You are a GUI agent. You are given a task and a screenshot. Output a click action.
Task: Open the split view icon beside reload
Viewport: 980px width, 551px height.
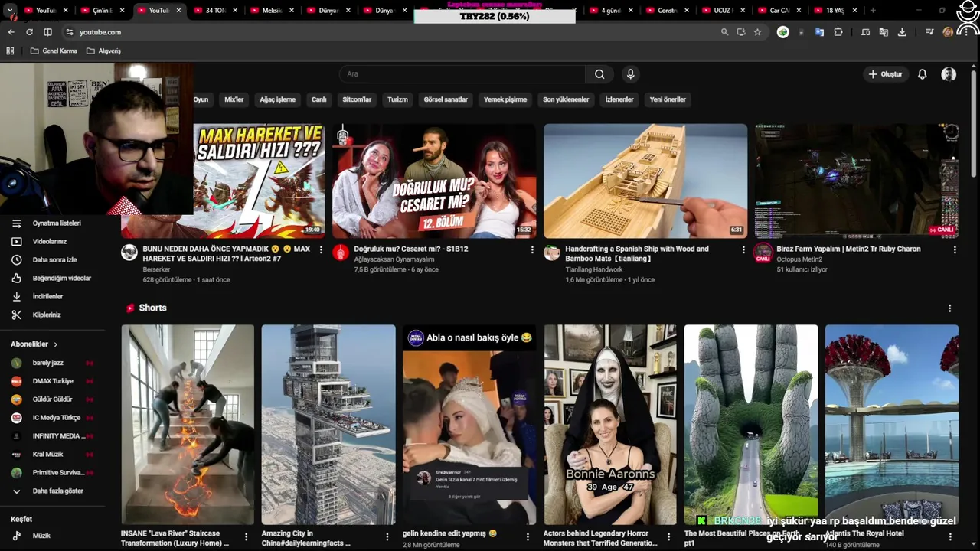[x=47, y=32]
